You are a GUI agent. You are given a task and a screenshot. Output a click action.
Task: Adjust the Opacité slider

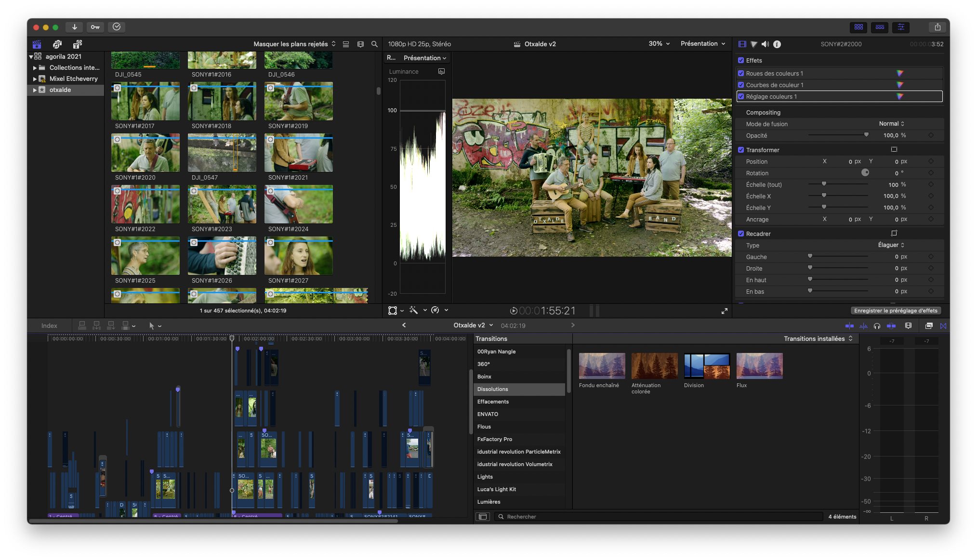pos(866,135)
